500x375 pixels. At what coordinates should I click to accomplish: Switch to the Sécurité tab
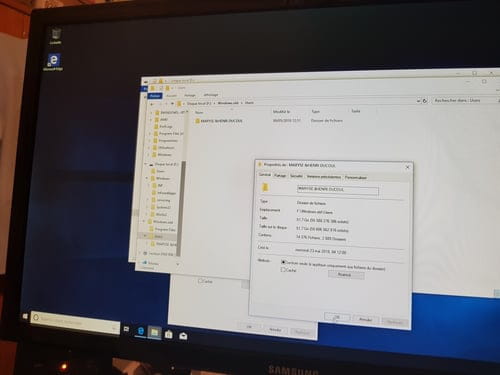click(x=296, y=176)
